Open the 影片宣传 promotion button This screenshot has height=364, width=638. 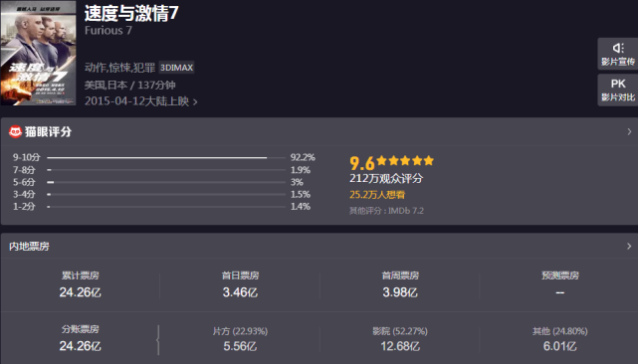click(x=618, y=54)
